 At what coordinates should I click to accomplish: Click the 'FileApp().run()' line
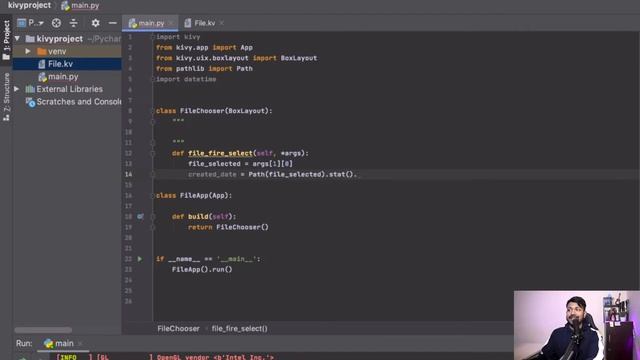pos(202,269)
